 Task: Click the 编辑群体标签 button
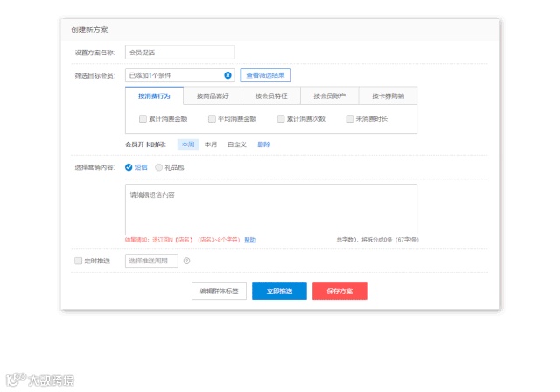(219, 291)
